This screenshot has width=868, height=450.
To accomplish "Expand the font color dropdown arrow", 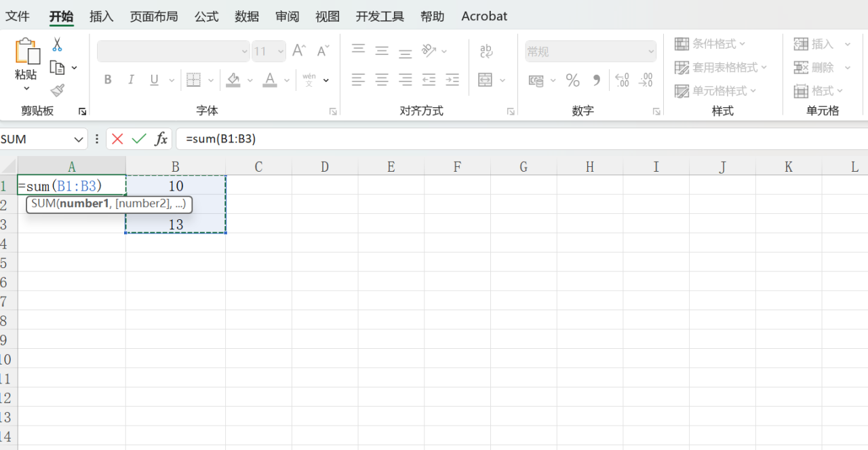I will (x=287, y=80).
